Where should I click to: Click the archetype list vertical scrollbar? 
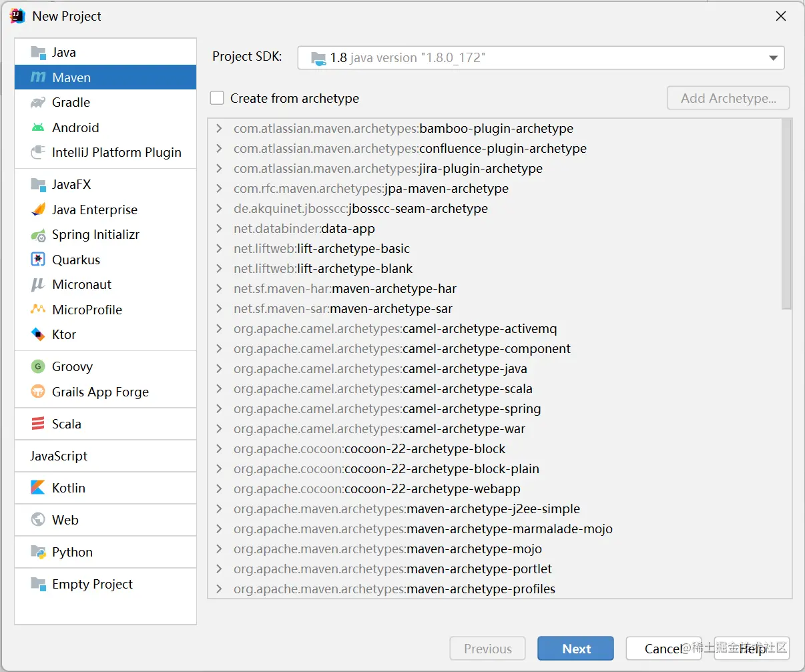[x=786, y=214]
